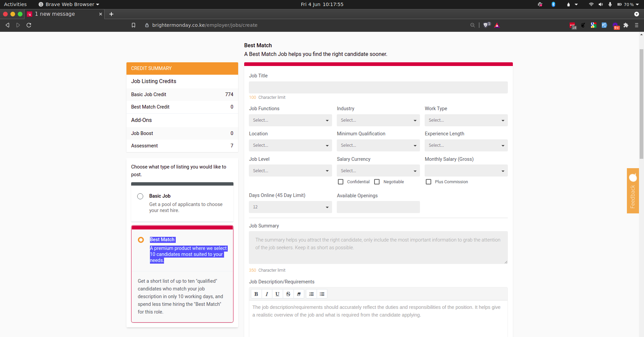Open the GNOME footprint extension icon
The height and width of the screenshot is (337, 644).
coord(583,25)
